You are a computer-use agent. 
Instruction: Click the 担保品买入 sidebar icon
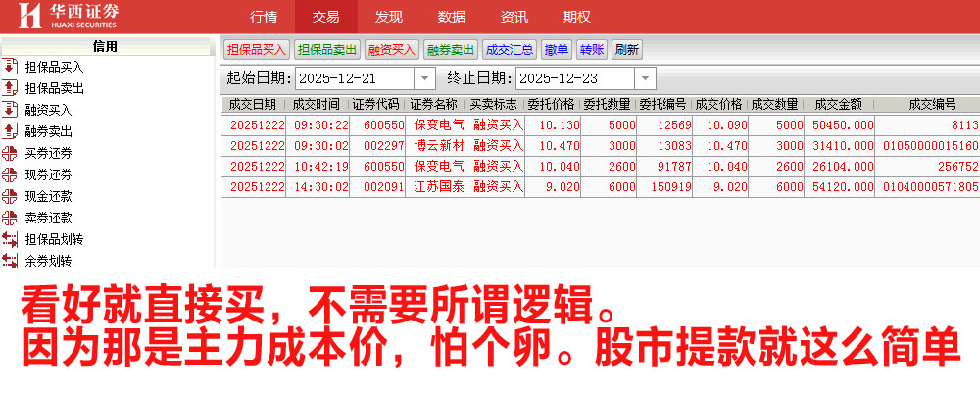point(10,67)
